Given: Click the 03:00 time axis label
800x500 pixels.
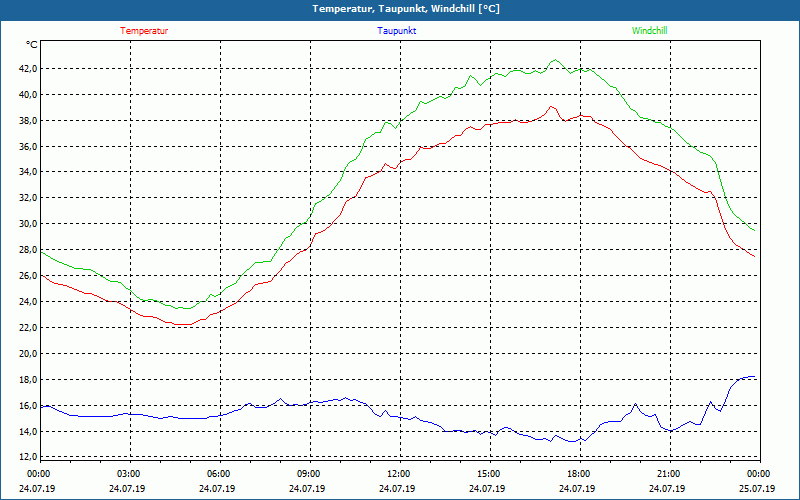Looking at the screenshot, I should coord(128,474).
